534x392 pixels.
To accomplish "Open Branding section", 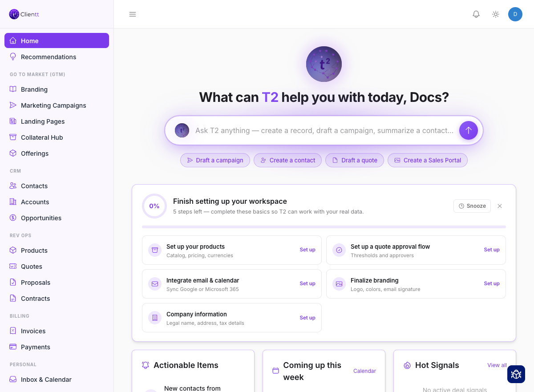I will coord(57,89).
